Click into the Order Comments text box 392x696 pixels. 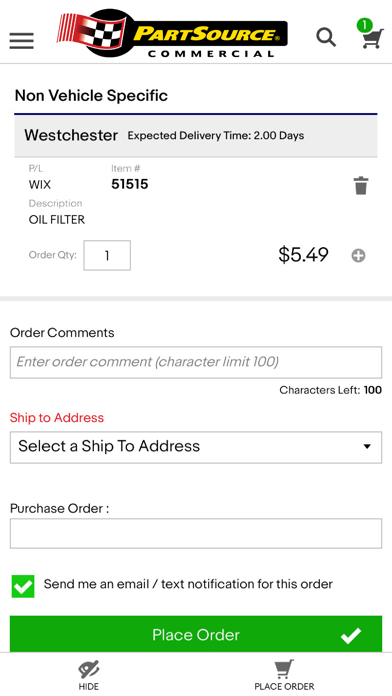click(196, 362)
